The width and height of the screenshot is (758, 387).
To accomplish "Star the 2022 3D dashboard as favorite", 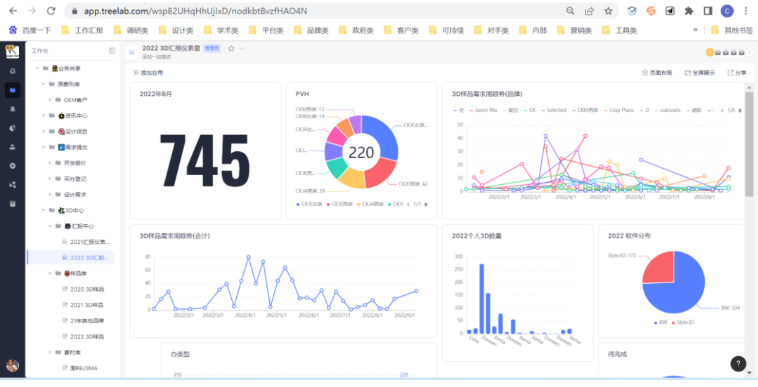I will click(x=231, y=48).
